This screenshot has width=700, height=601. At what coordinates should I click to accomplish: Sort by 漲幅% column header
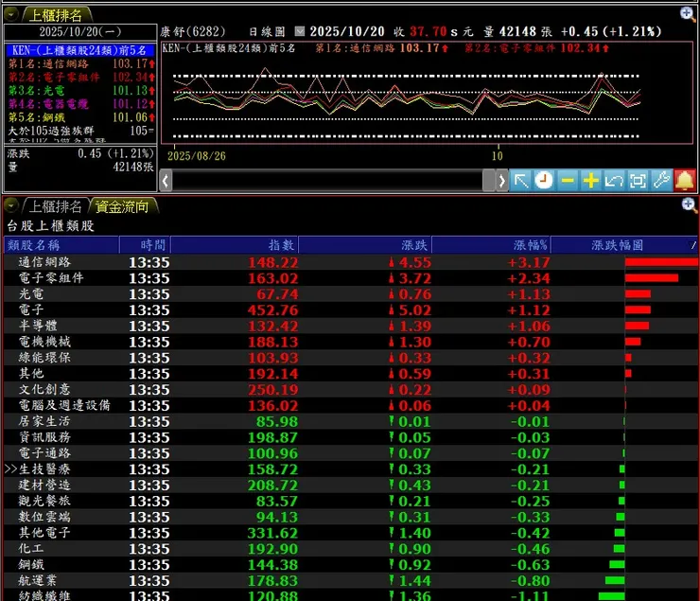tap(491, 245)
